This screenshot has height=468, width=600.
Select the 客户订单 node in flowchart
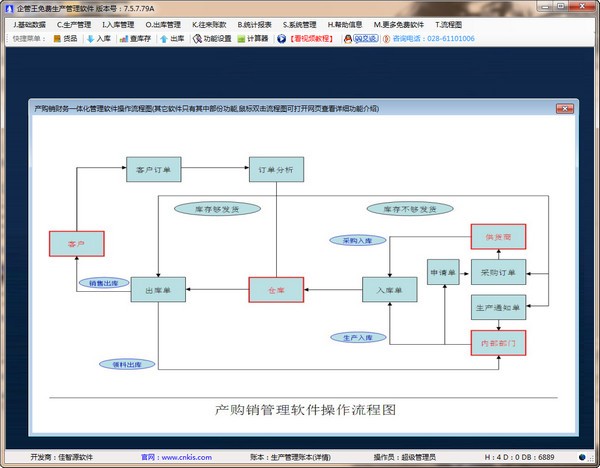point(153,169)
